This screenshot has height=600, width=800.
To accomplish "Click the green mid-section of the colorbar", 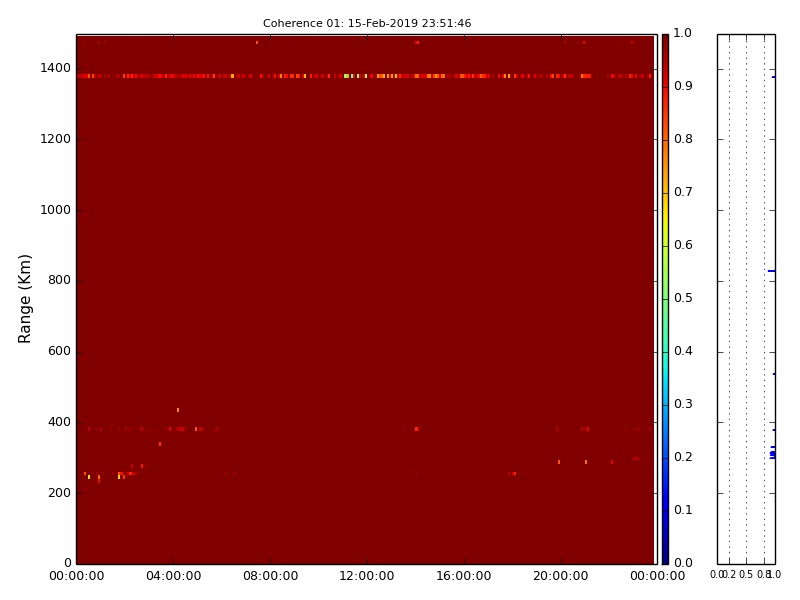I will (665, 299).
